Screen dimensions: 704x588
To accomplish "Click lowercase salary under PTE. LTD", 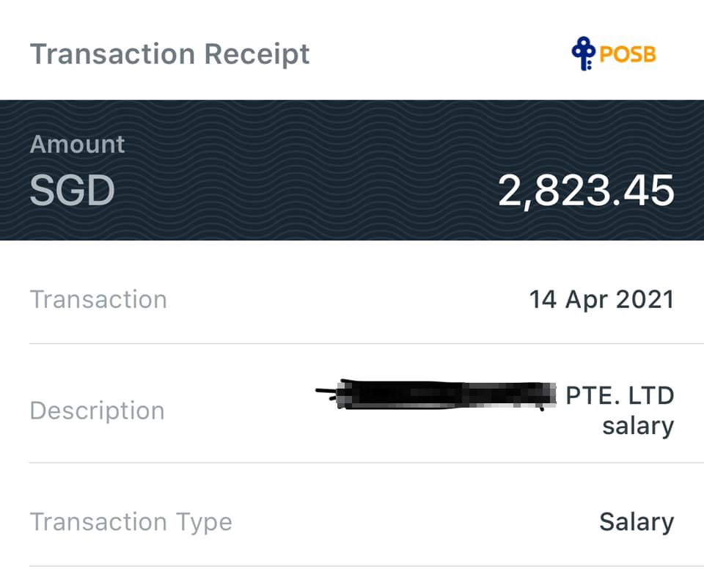I will 638,426.
